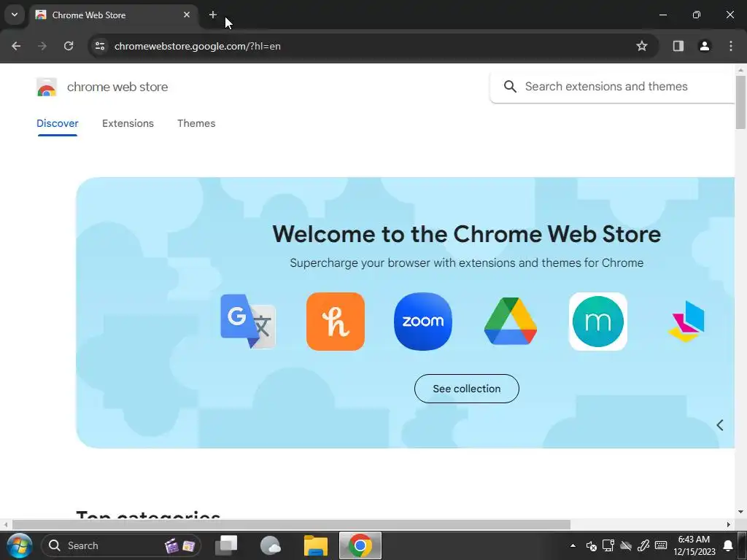This screenshot has height=560, width=747.
Task: Open the Google Translate extension icon
Action: (x=248, y=322)
